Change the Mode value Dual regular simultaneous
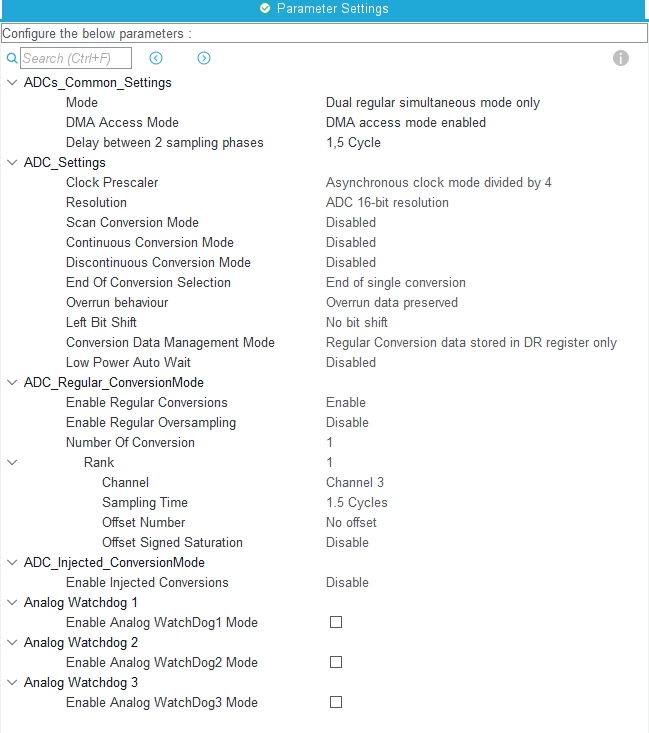Viewport: 649px width, 733px height. pos(433,102)
